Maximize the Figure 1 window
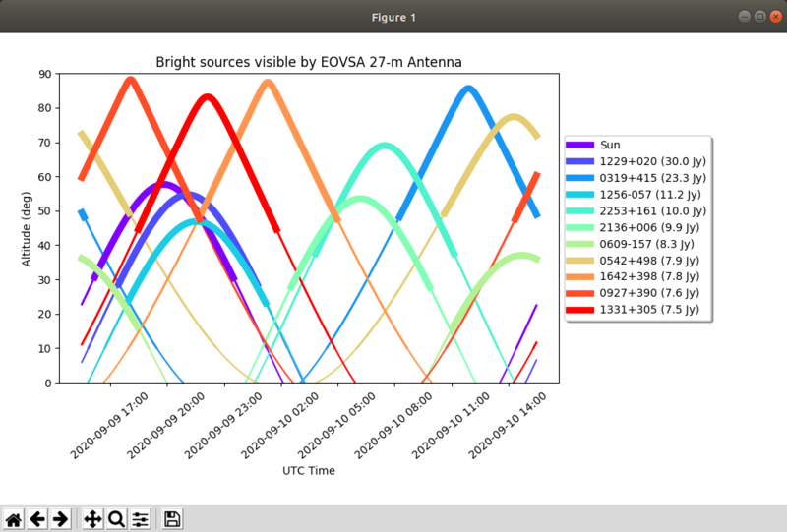This screenshot has height=532, width=787. point(759,17)
